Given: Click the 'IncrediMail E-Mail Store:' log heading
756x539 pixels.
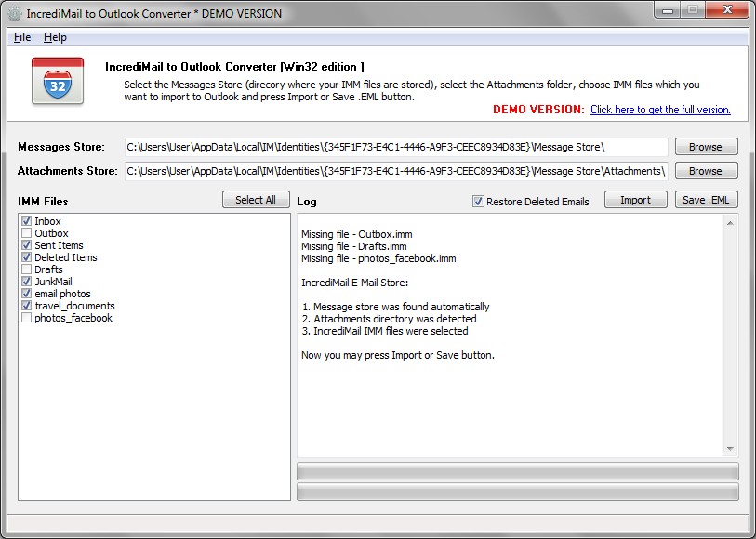Looking at the screenshot, I should (355, 283).
